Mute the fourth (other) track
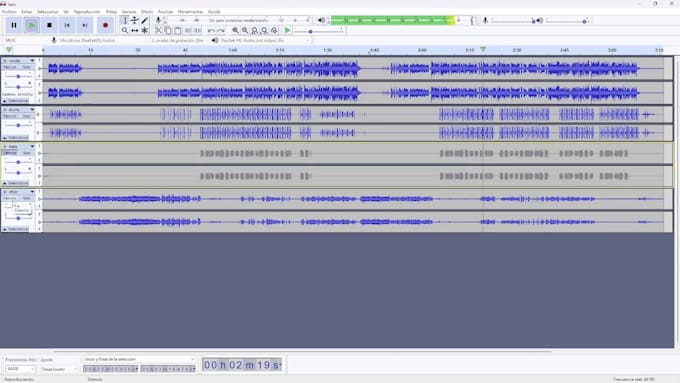The image size is (680, 383). click(x=10, y=198)
